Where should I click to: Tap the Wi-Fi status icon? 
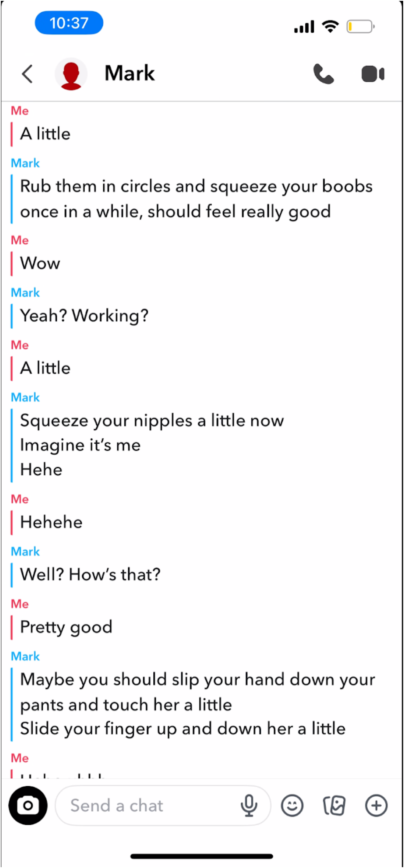[330, 26]
